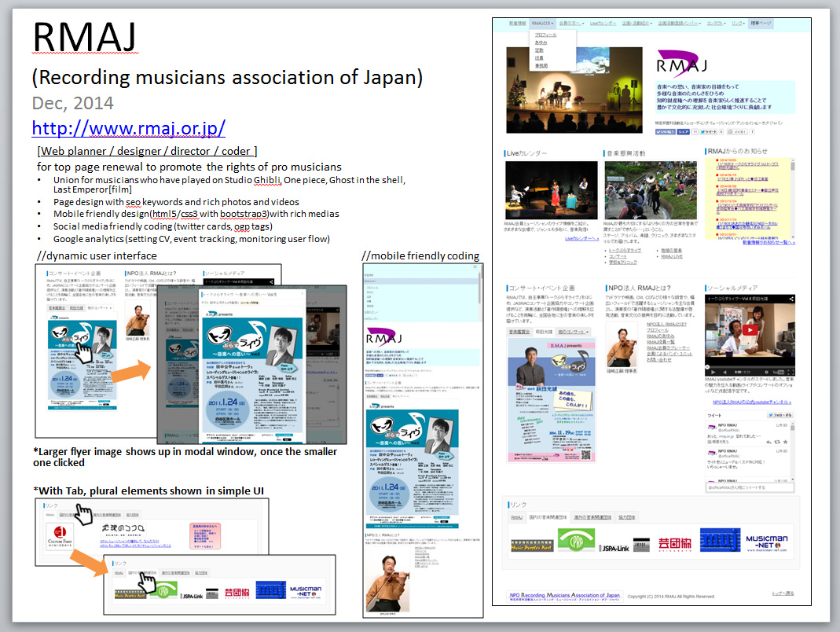The height and width of the screenshot is (632, 840).
Task: Click the Twitter フォローする button
Action: (779, 415)
